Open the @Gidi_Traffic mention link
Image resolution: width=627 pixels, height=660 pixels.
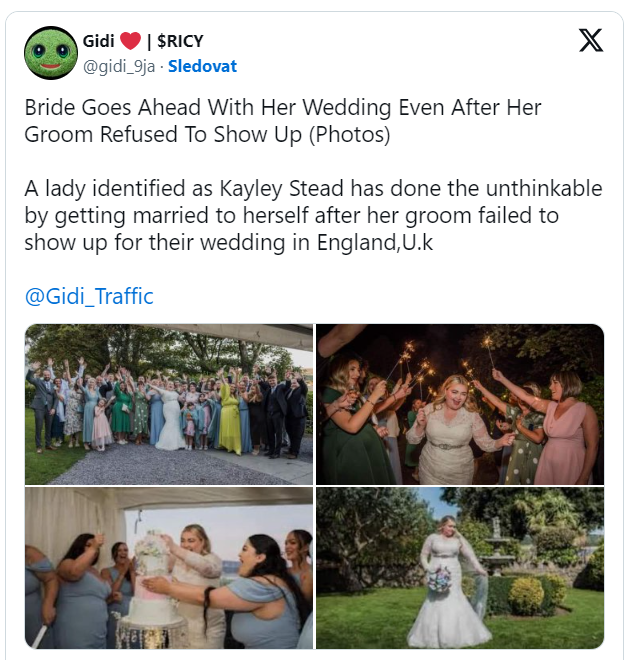pyautogui.click(x=89, y=296)
